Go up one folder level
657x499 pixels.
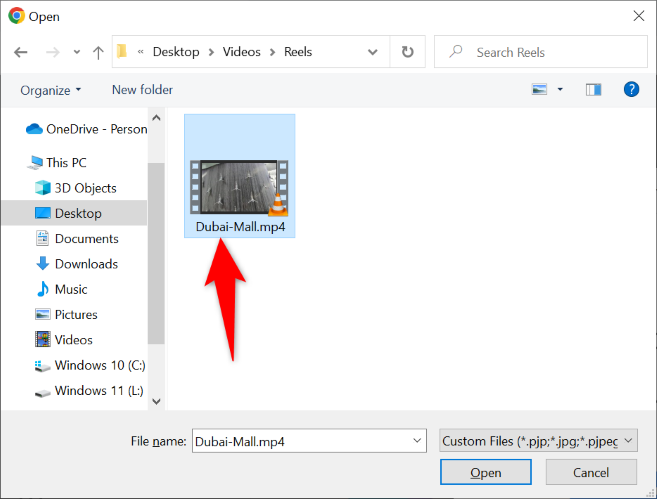98,52
